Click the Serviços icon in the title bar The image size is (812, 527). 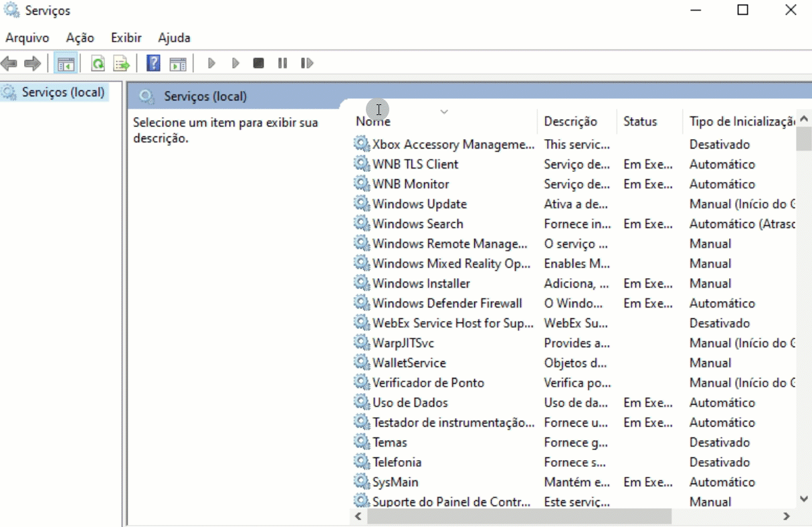click(12, 10)
